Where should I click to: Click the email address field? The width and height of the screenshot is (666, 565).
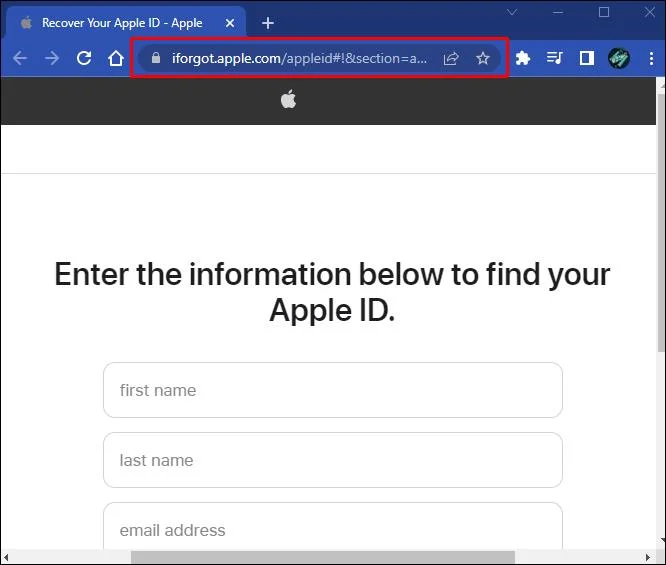point(333,527)
